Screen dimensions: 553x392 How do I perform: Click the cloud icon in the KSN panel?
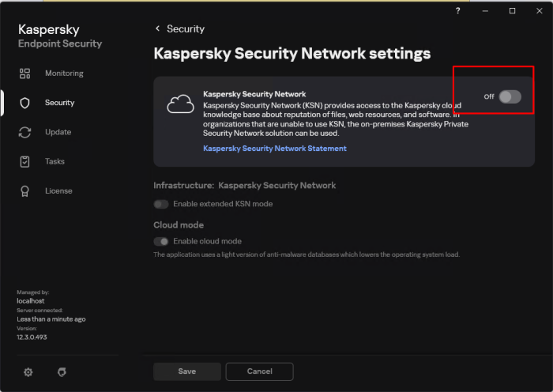180,104
